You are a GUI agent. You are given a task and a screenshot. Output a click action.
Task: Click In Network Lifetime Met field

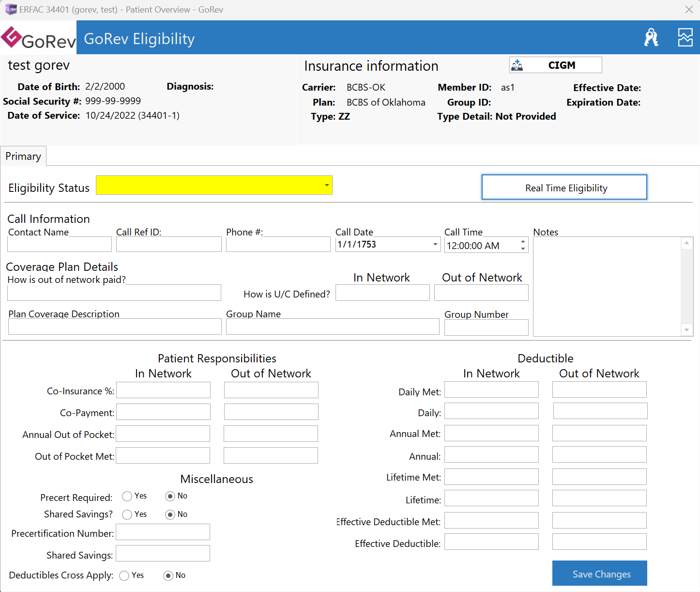click(x=492, y=477)
